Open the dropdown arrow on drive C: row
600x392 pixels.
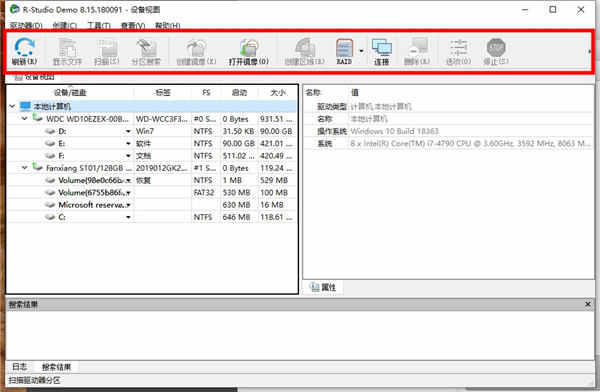[x=128, y=217]
